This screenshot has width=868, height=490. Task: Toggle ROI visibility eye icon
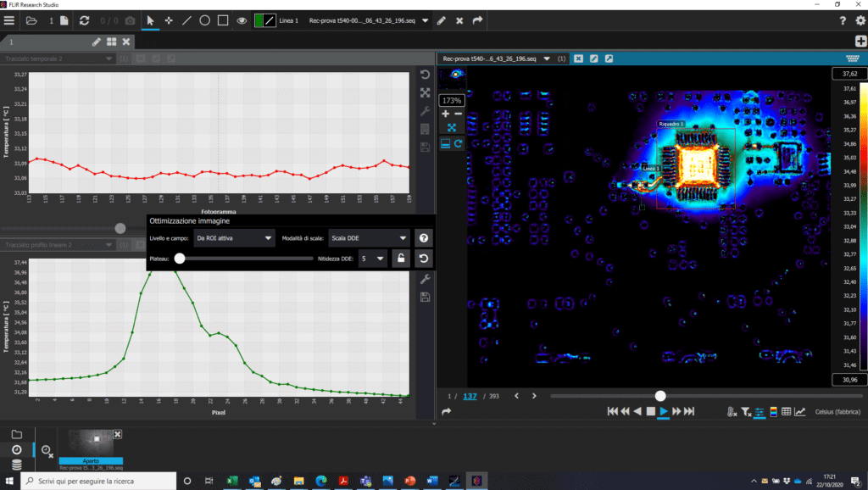pyautogui.click(x=242, y=20)
